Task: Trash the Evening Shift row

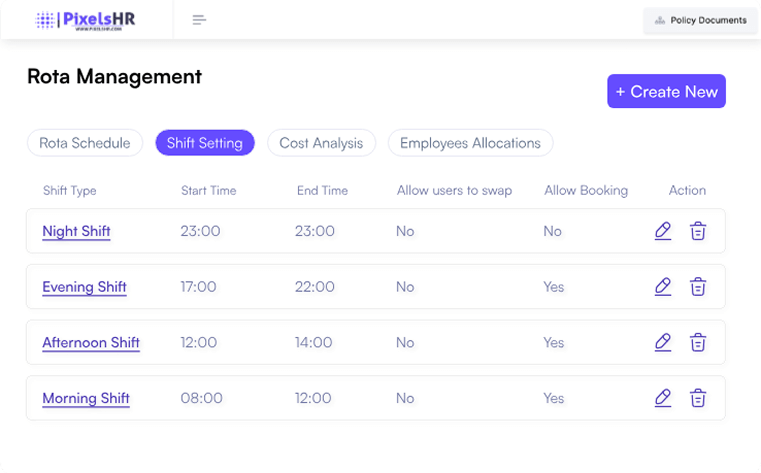Action: [698, 287]
